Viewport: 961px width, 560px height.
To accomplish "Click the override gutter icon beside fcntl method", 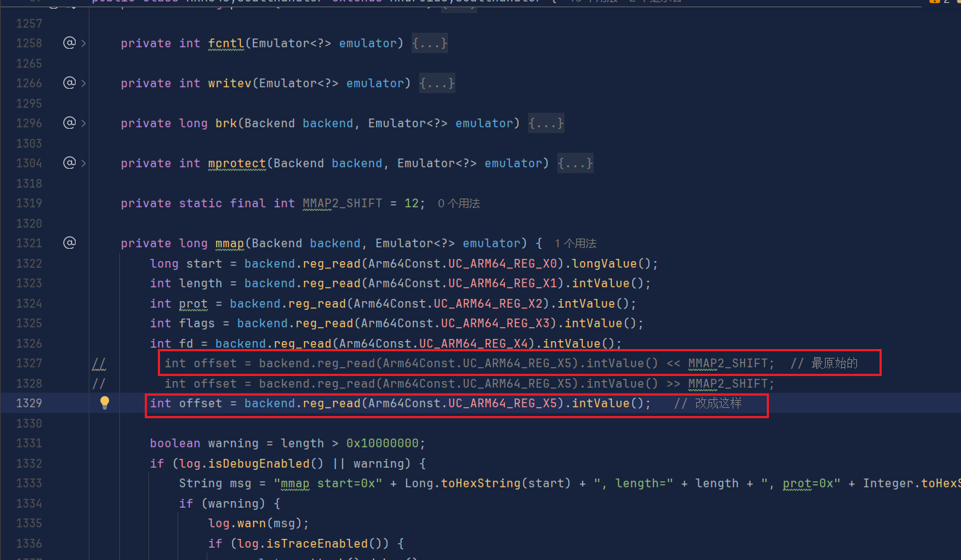I will click(x=70, y=43).
